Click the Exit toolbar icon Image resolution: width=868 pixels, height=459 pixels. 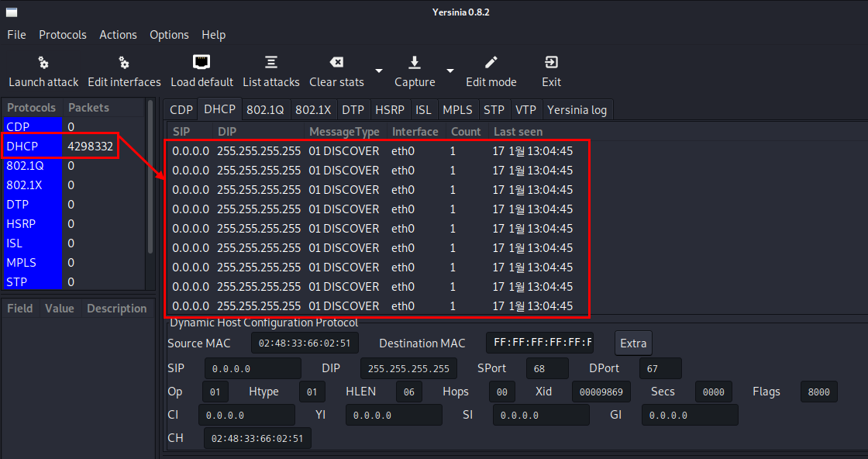[x=551, y=62]
